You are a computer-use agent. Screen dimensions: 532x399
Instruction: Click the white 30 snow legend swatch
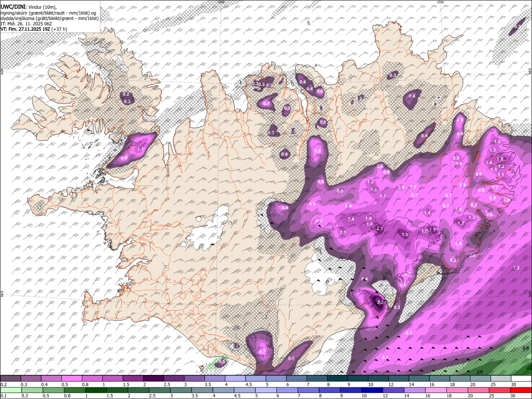click(x=521, y=379)
